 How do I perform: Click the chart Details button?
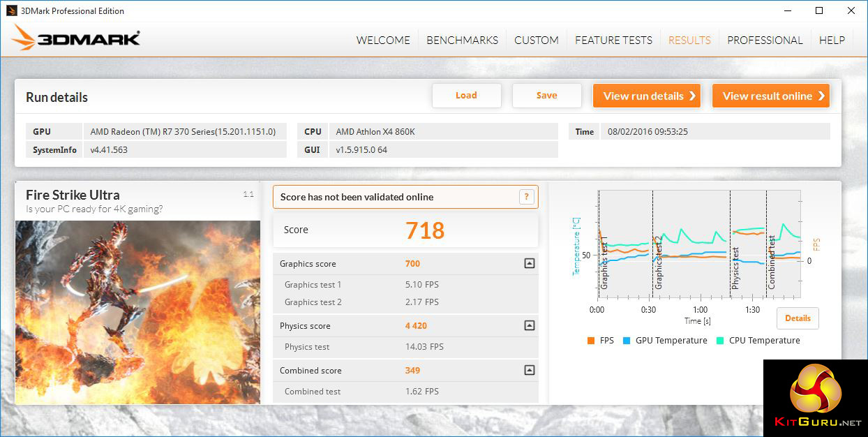798,318
